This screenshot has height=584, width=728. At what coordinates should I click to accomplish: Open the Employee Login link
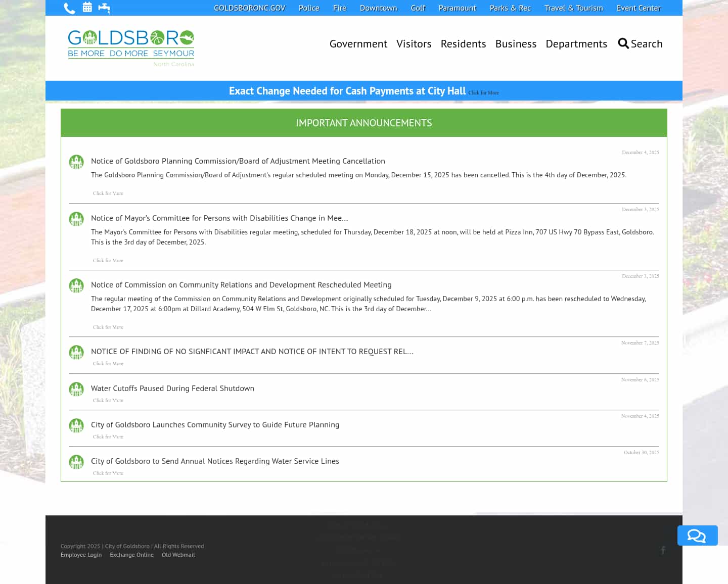click(81, 554)
